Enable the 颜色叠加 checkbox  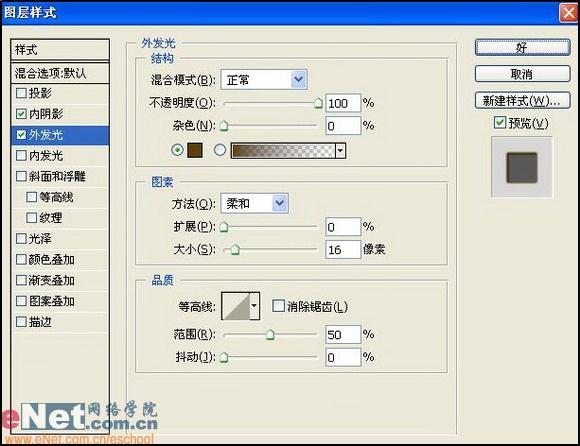click(21, 259)
